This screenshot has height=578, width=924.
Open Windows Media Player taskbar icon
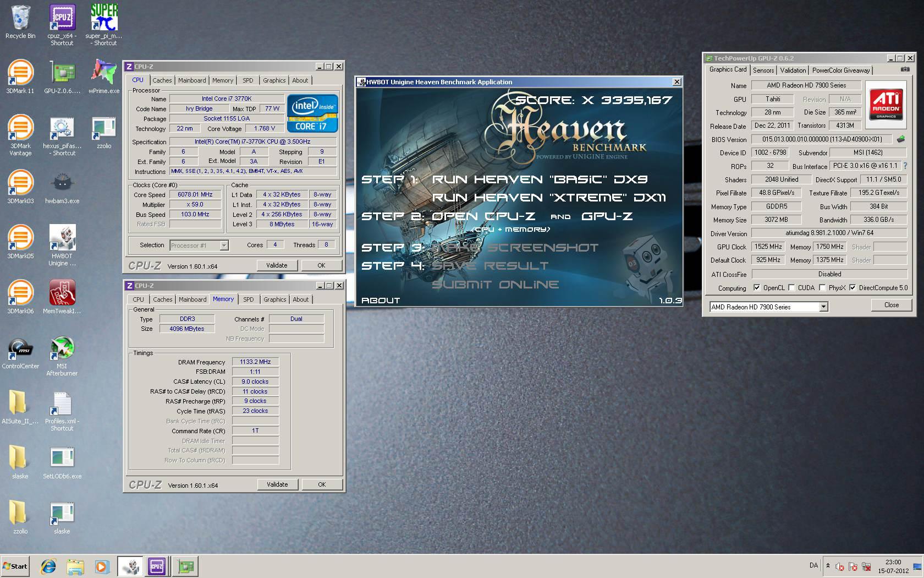point(102,566)
